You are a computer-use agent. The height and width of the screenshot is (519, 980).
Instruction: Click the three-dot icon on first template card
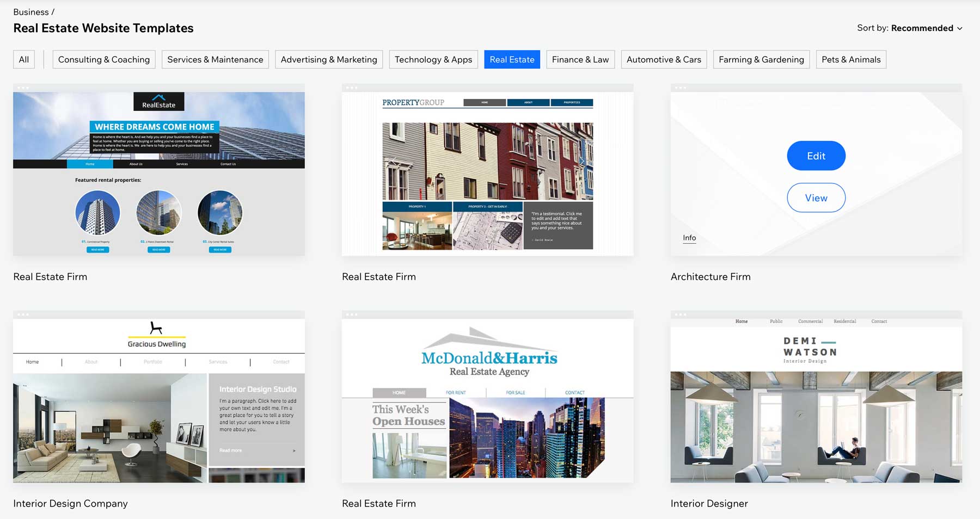tap(23, 86)
